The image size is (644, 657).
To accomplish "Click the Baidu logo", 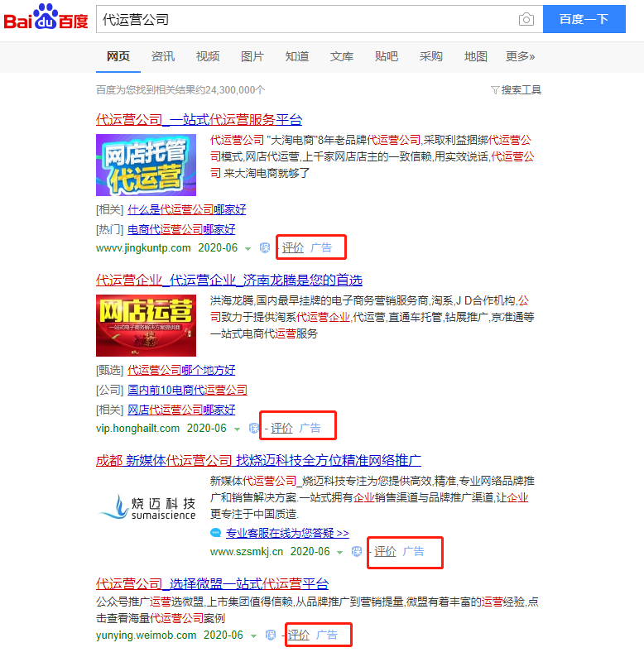I will click(46, 17).
